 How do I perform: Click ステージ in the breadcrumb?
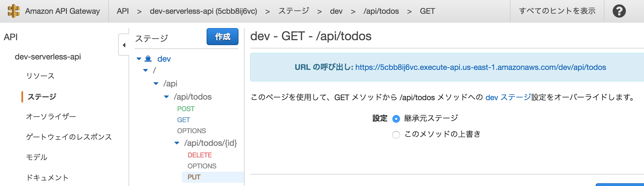point(294,11)
